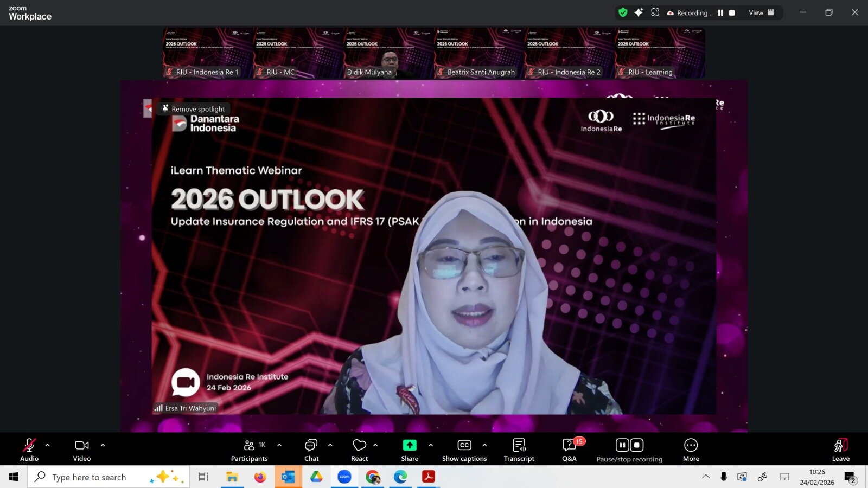This screenshot has height=488, width=868.
Task: Open the live Transcript
Action: coord(519,446)
